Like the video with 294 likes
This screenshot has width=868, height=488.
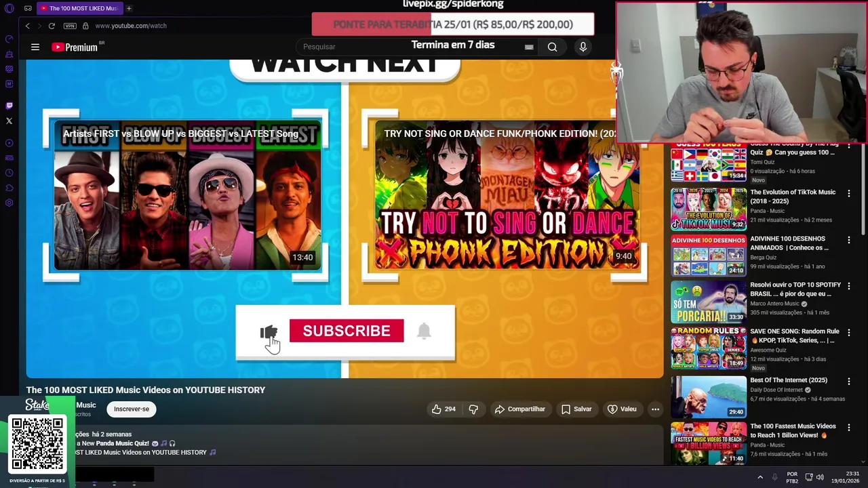tap(443, 409)
